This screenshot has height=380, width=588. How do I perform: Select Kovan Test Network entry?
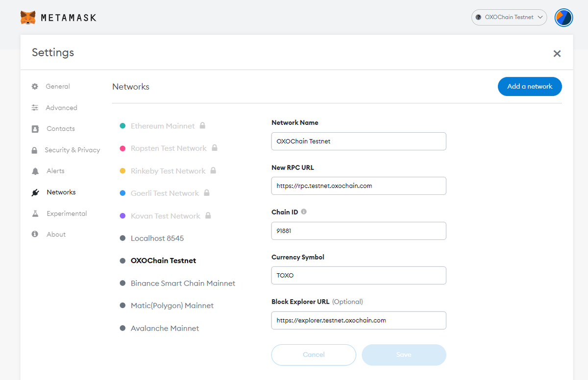click(x=166, y=216)
